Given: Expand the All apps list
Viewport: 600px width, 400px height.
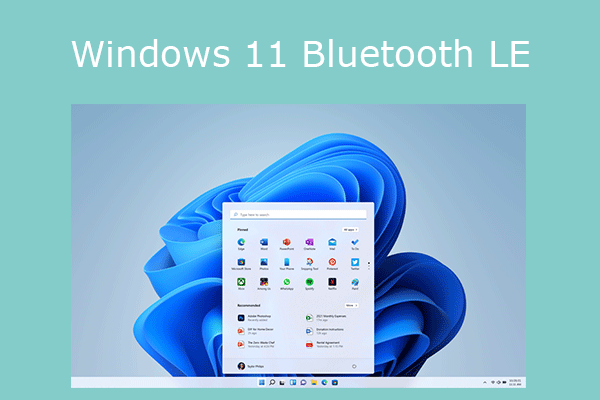Looking at the screenshot, I should pyautogui.click(x=351, y=229).
